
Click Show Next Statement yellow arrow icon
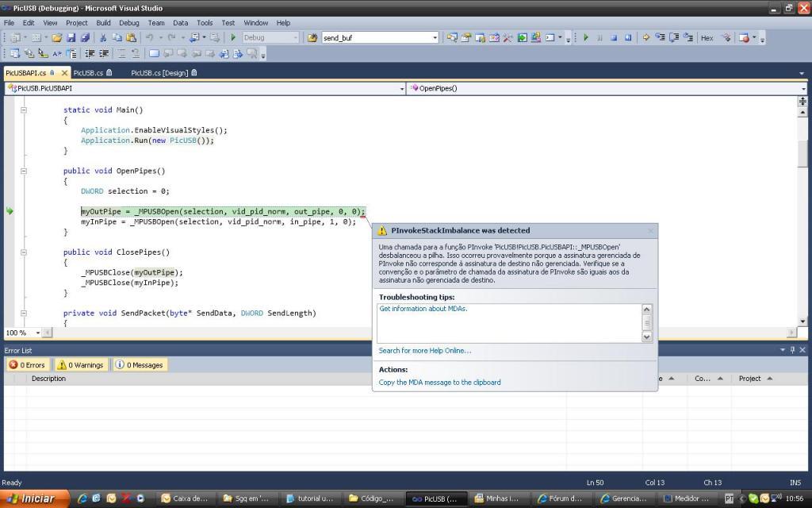click(x=645, y=37)
